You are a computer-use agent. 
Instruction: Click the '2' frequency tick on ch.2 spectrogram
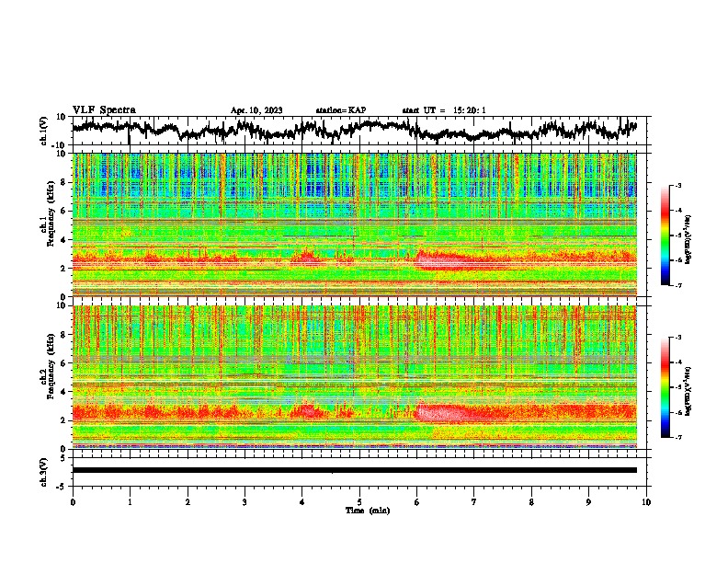(x=63, y=420)
